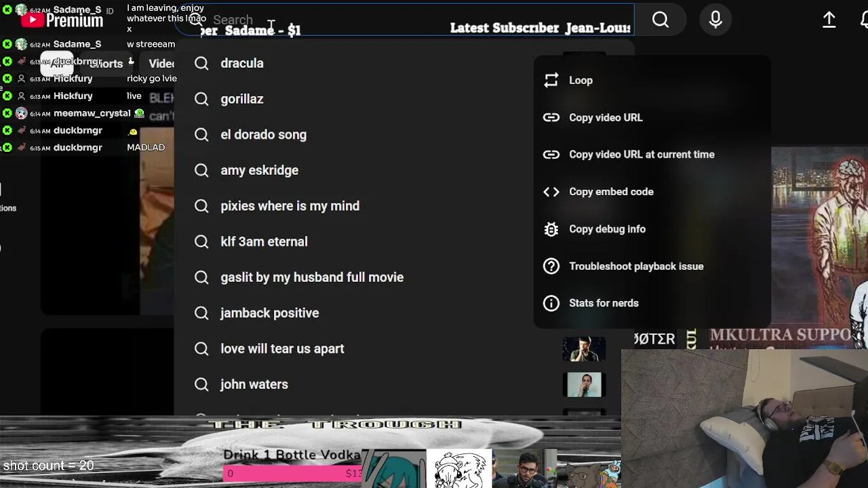This screenshot has width=868, height=488.
Task: Click the YouTube search magnifier button
Action: pos(660,20)
